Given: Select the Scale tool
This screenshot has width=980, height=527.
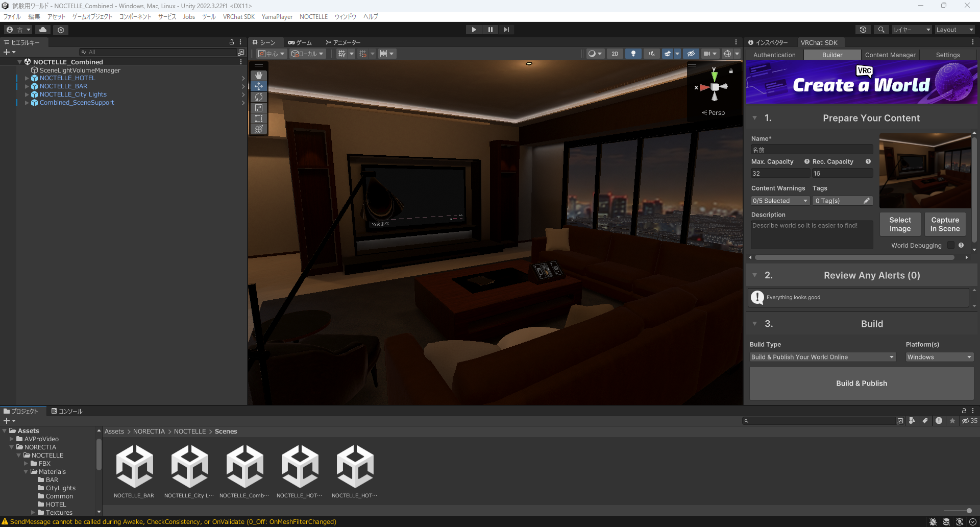Looking at the screenshot, I should click(x=259, y=108).
